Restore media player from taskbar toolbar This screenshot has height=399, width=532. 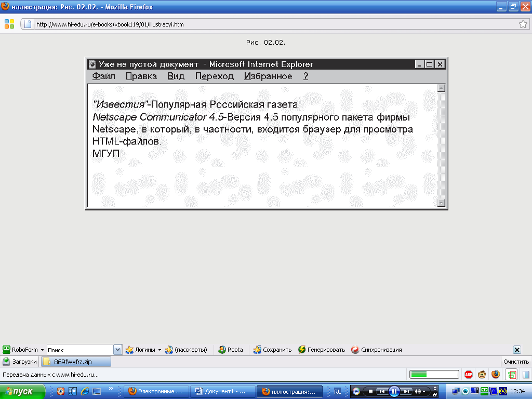pyautogui.click(x=435, y=395)
